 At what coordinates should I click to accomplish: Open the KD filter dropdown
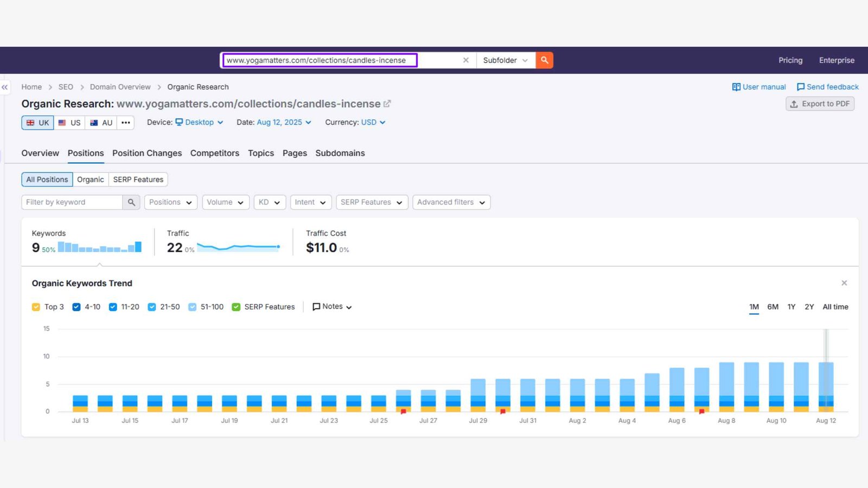pos(270,202)
